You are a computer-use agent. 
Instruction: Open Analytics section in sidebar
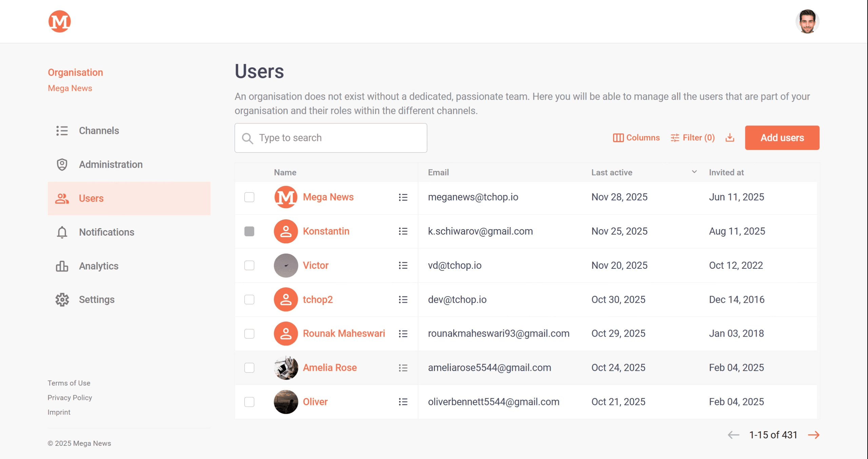98,266
